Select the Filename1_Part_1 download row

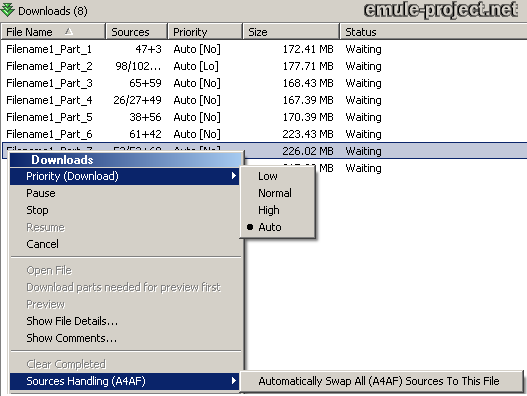pos(264,49)
